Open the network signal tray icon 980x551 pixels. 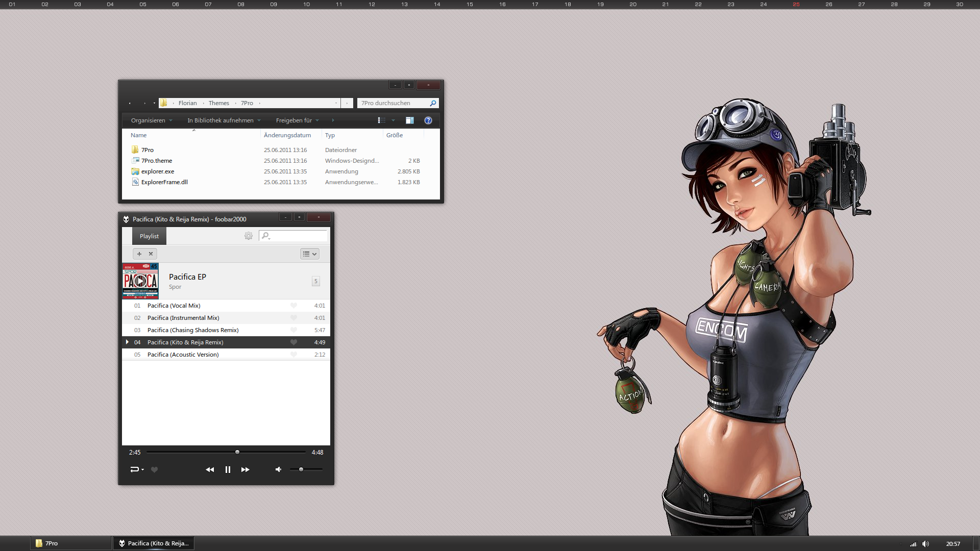pos(913,544)
